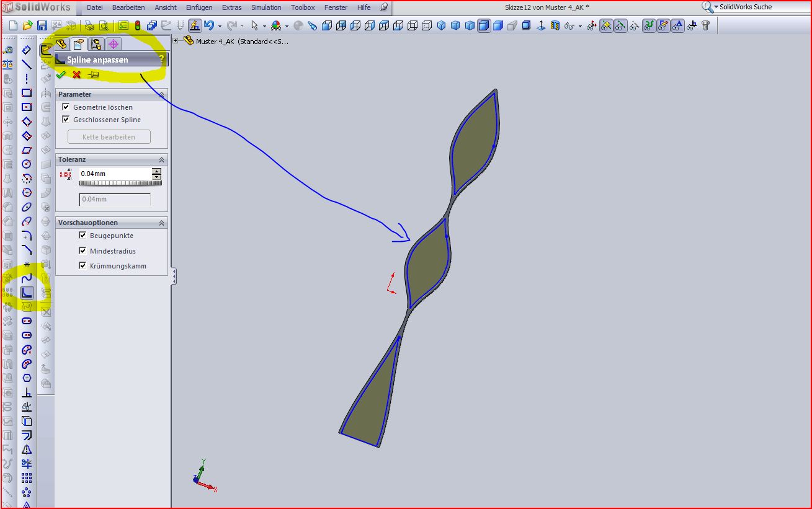Uncheck Geometrie löschen checkbox
This screenshot has width=812, height=509.
pos(66,107)
